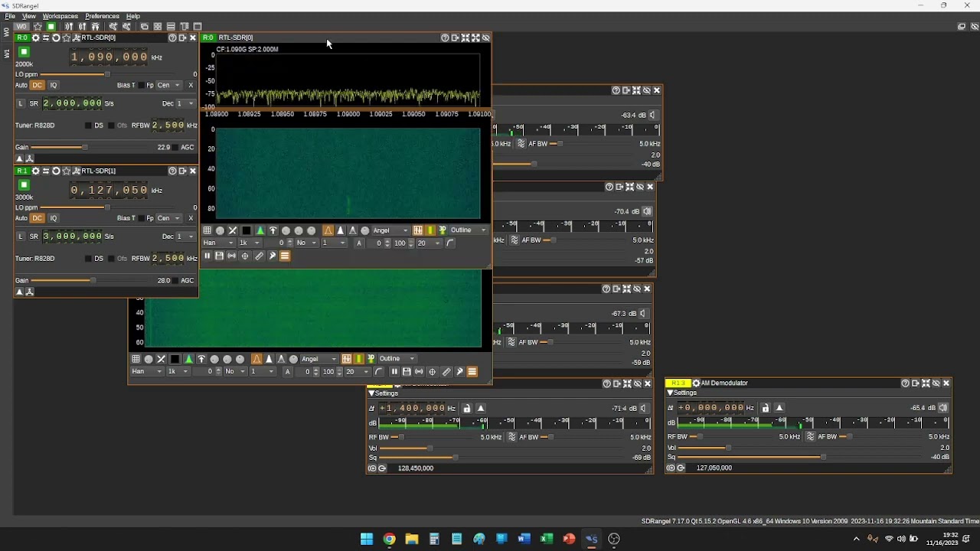The height and width of the screenshot is (551, 980).
Task: Switch to the W1 workspace tab
Action: (x=7, y=54)
